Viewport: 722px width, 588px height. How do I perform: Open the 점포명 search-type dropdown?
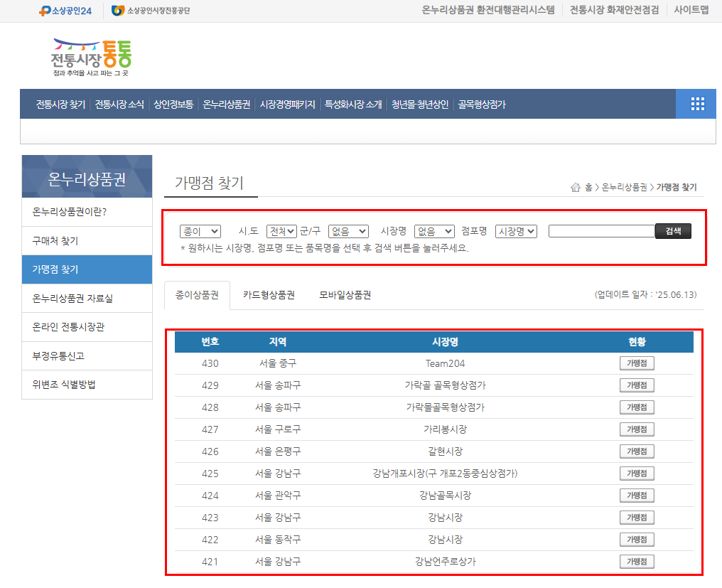[516, 231]
